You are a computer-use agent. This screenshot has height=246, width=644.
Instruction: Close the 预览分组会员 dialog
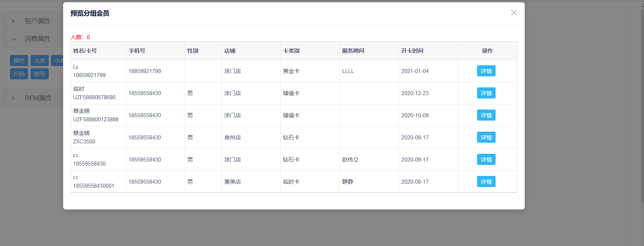tap(514, 13)
